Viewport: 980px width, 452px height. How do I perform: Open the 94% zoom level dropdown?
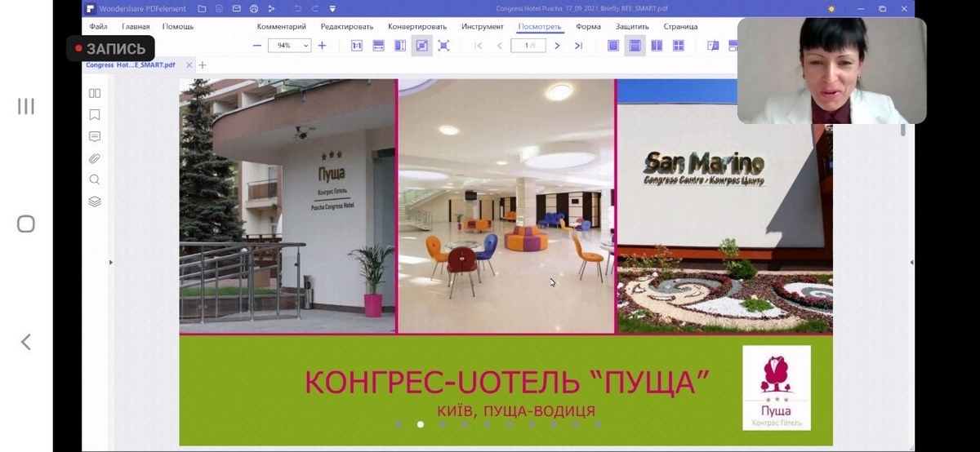coord(289,46)
